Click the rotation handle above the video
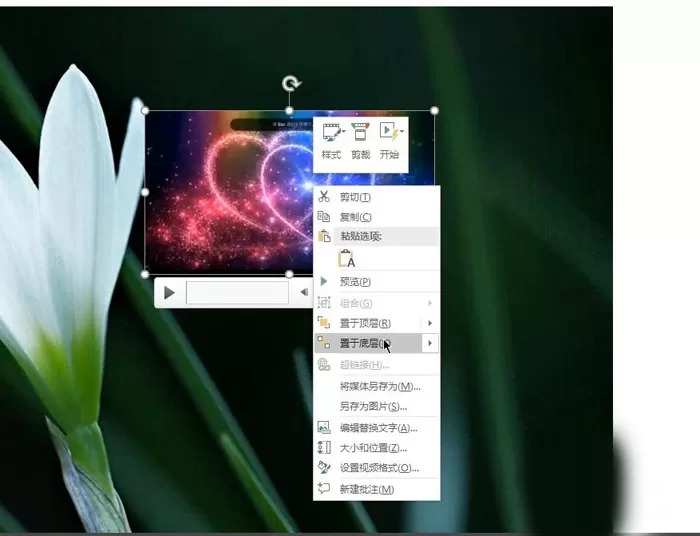 tap(291, 83)
